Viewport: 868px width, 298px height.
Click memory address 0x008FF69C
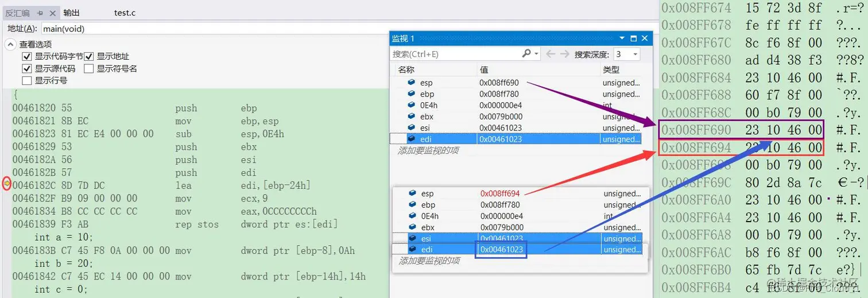(x=696, y=183)
